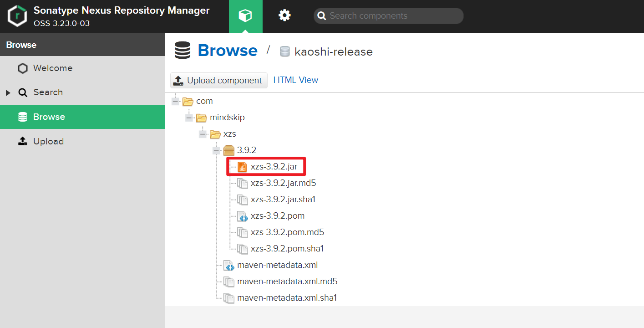The height and width of the screenshot is (328, 644).
Task: Click the Browse breadcrumb heading
Action: pyautogui.click(x=228, y=51)
